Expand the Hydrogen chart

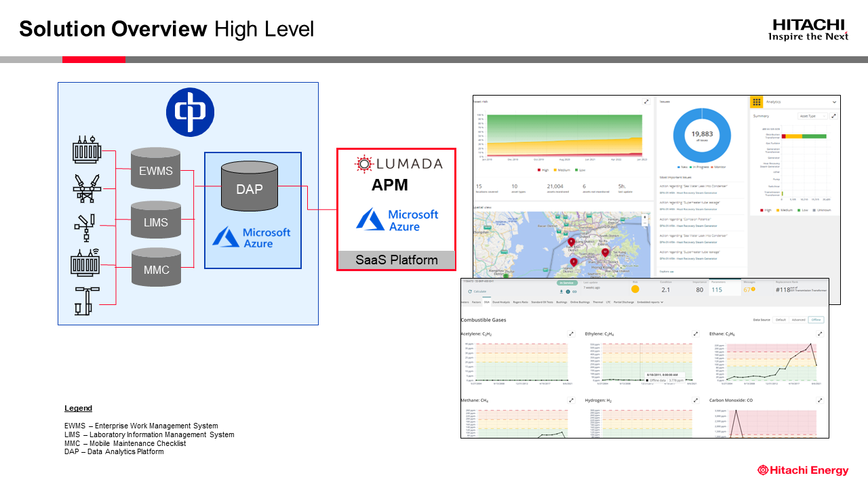(x=695, y=401)
